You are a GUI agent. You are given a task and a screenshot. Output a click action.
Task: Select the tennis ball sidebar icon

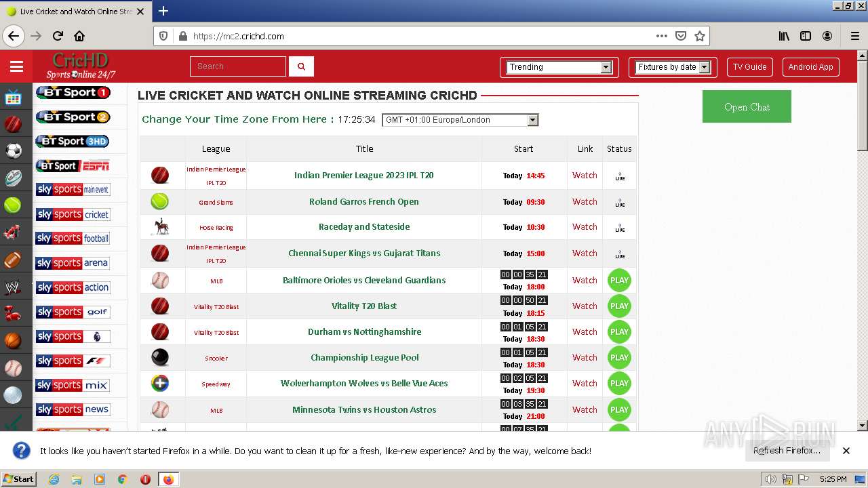(x=13, y=205)
